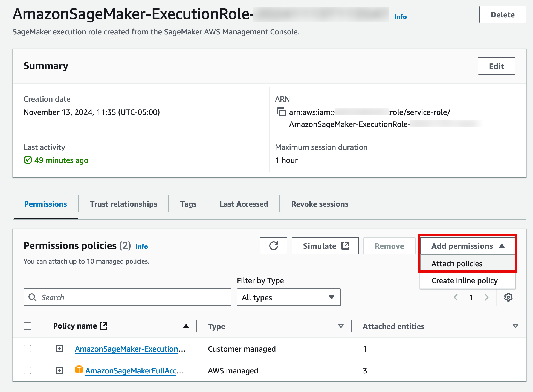The height and width of the screenshot is (392, 533).
Task: Click the Delete role button
Action: pyautogui.click(x=502, y=15)
